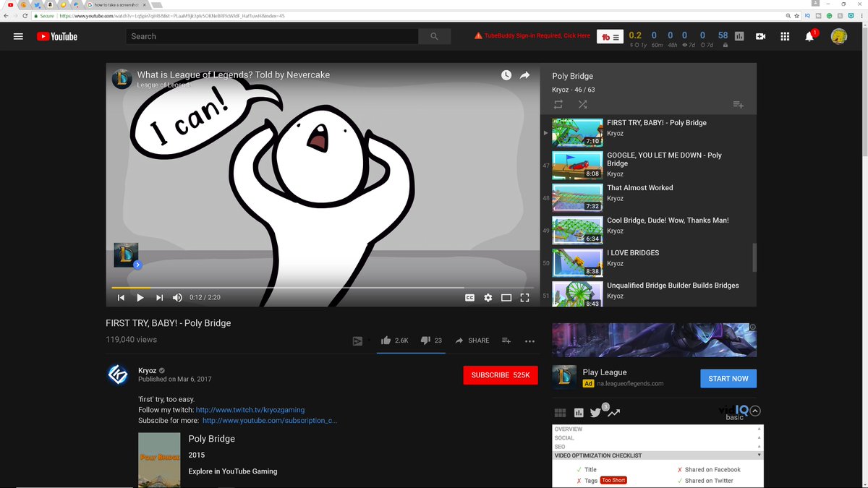Image resolution: width=868 pixels, height=488 pixels.
Task: Click TubeBuddy Sign-In Required link
Action: click(x=532, y=35)
